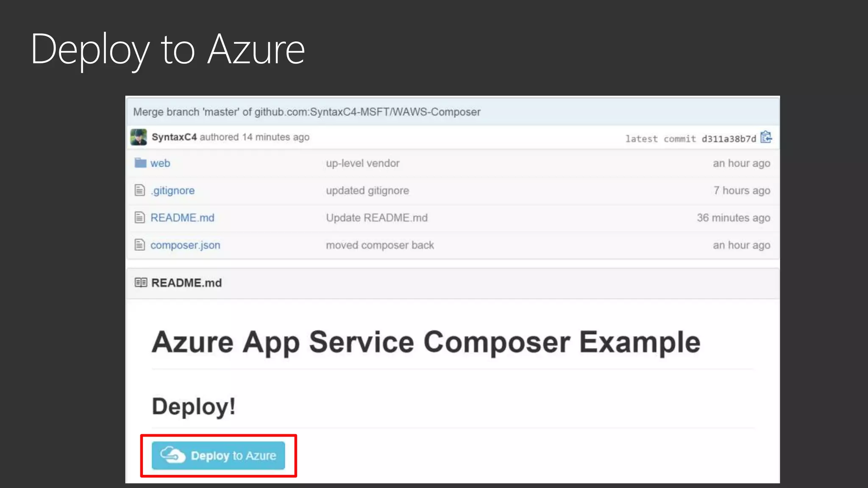Open latest commit hash d311a38b7d
The image size is (868, 488).
point(729,139)
